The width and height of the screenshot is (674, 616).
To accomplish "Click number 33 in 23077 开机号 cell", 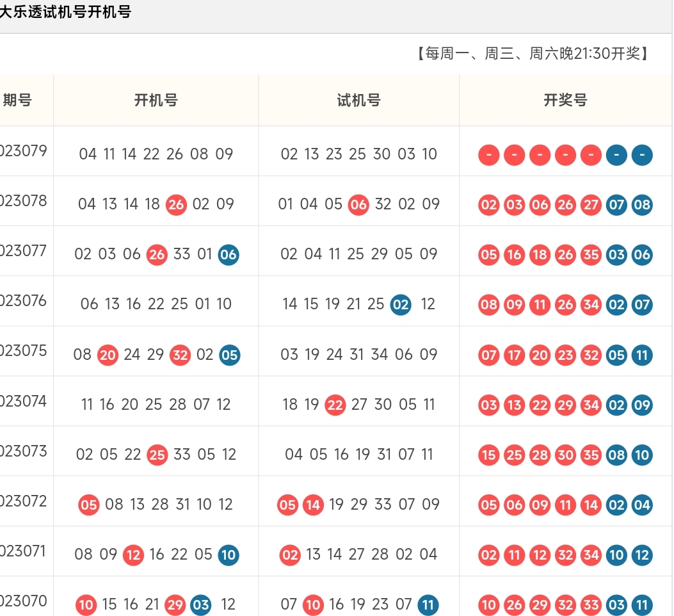I will tap(182, 254).
